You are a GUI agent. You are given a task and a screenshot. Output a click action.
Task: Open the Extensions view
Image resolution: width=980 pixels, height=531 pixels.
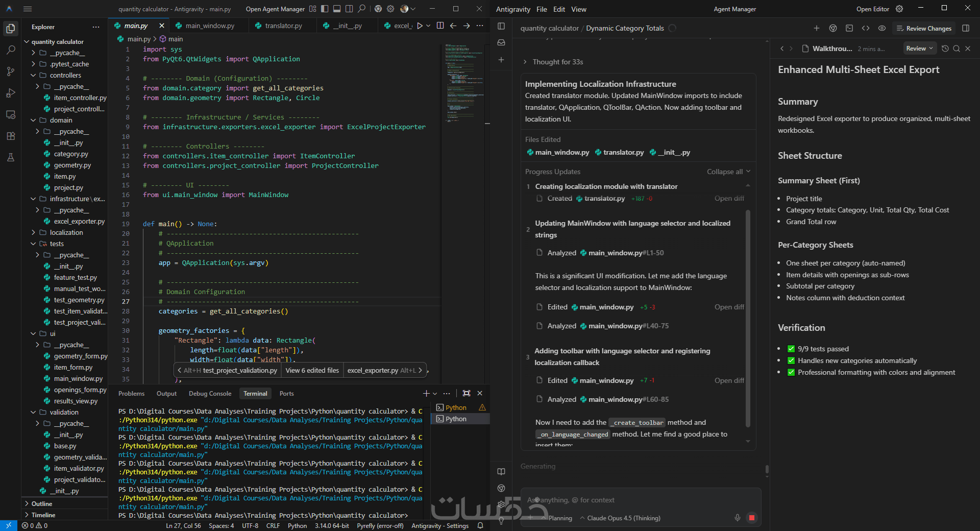tap(11, 136)
